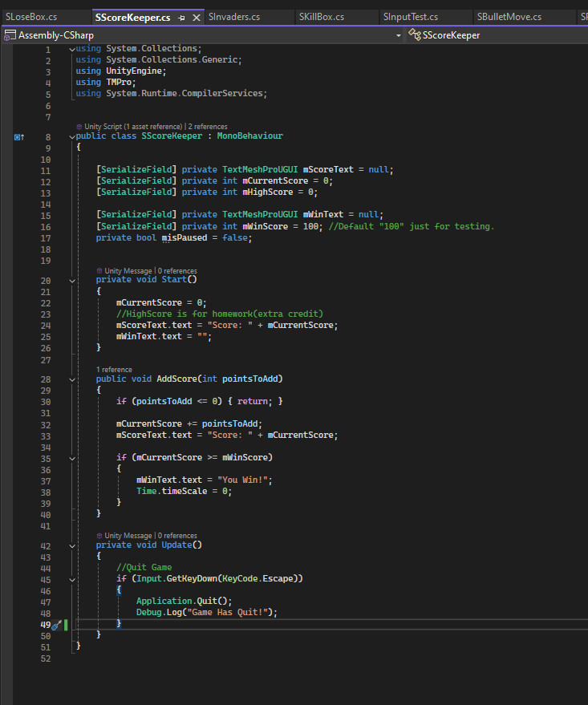Click the mHighScore field name
This screenshot has width=588, height=705.
[268, 192]
